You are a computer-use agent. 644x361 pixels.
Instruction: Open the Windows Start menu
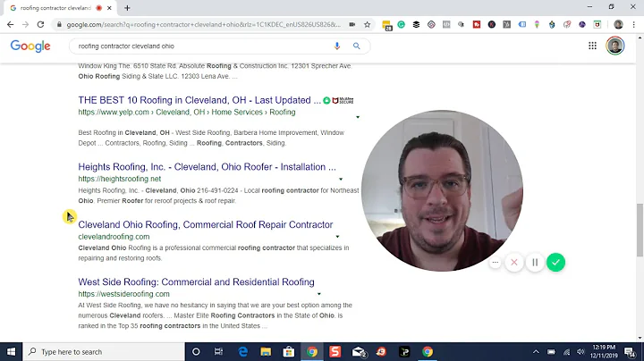coord(11,352)
